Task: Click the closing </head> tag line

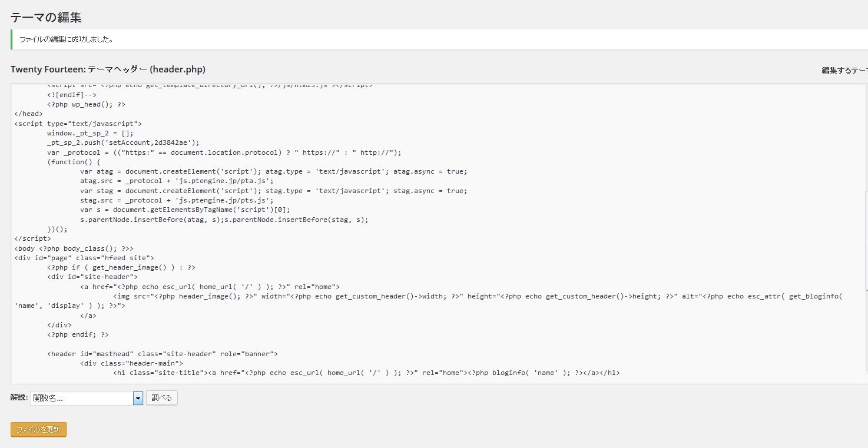Action: 28,114
